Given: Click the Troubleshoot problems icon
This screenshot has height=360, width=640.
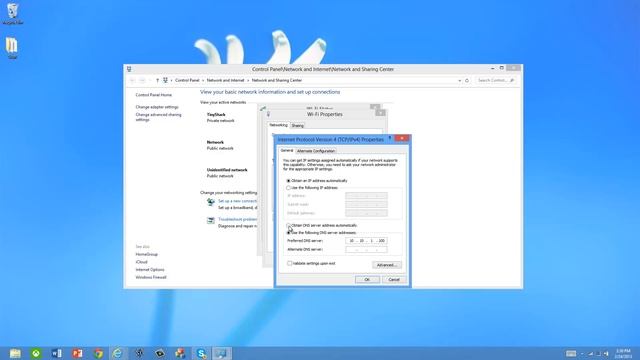Looking at the screenshot, I should [211, 221].
